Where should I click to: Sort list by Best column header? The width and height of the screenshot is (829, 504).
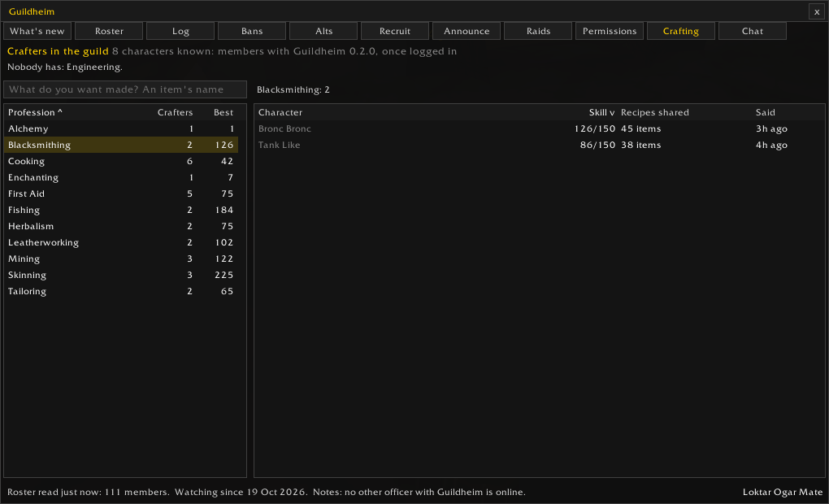pyautogui.click(x=224, y=112)
